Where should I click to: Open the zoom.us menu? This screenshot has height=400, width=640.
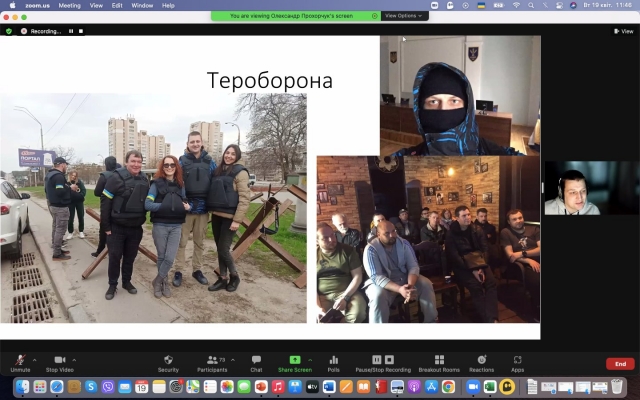(38, 5)
